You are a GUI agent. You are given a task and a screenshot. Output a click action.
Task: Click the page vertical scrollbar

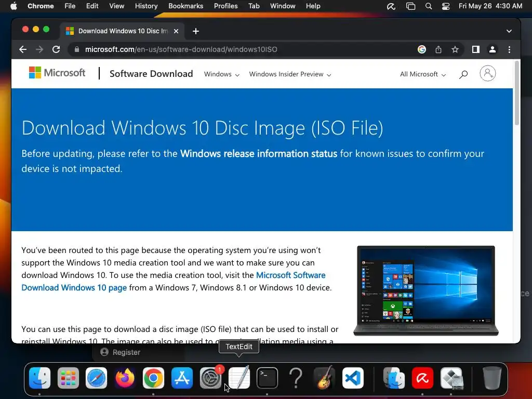coord(517,94)
